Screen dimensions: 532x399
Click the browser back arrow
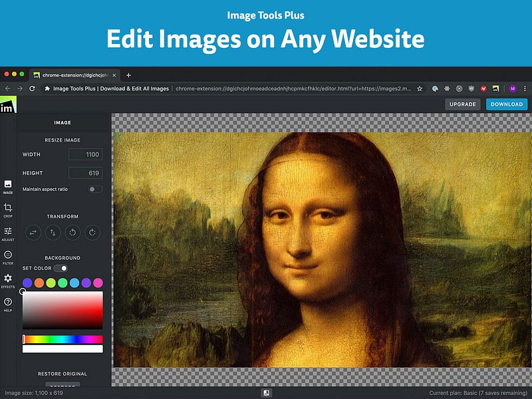7,88
